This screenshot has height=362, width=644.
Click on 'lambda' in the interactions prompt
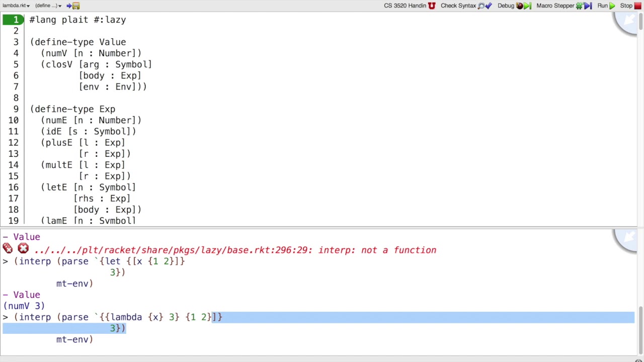[126, 317]
